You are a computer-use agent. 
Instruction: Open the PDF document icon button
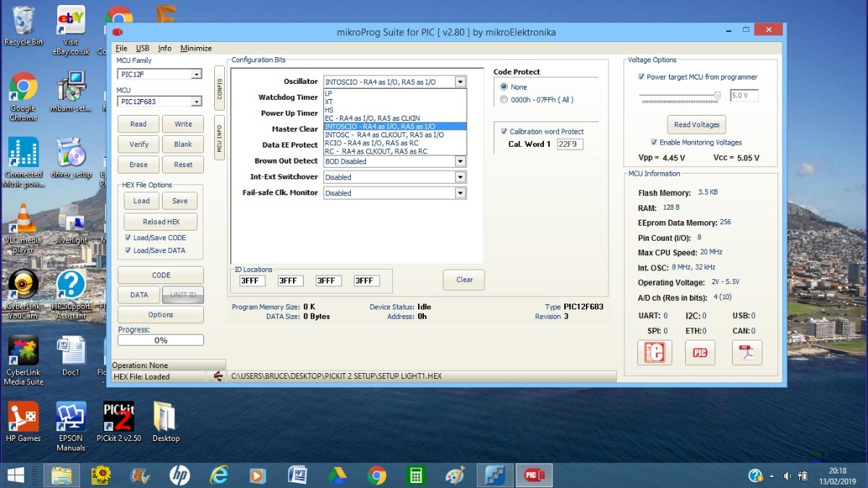pyautogui.click(x=746, y=353)
